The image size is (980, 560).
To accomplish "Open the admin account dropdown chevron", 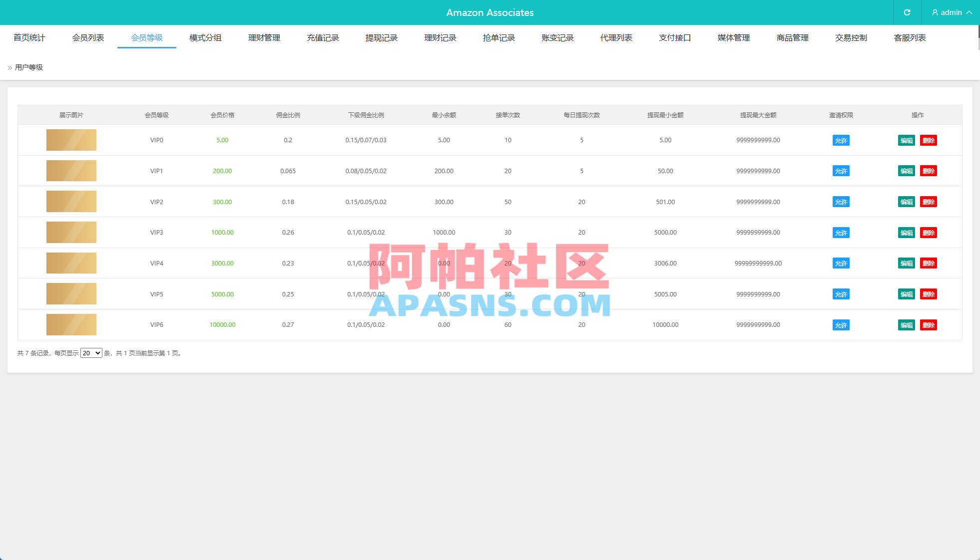I will tap(970, 12).
